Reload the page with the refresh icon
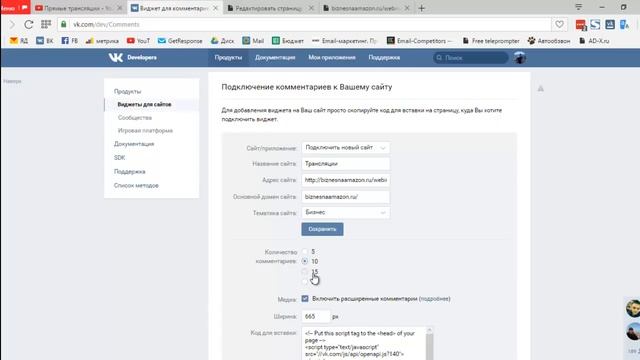 pyautogui.click(x=29, y=24)
